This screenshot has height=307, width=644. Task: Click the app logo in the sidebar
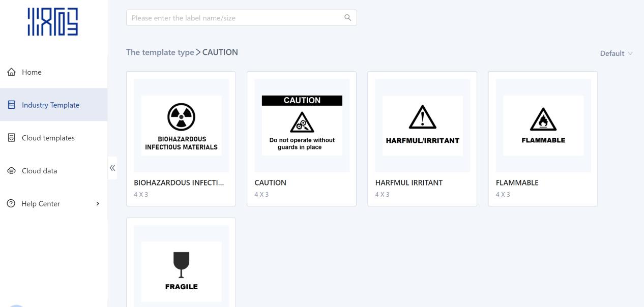53,22
